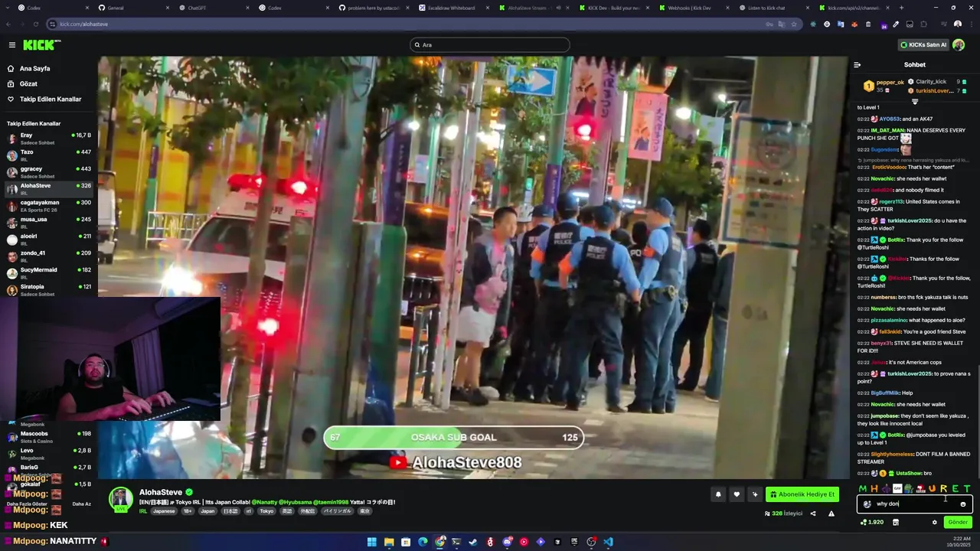
Task: Open SucyMermaid channel in sidebar
Action: (x=49, y=273)
